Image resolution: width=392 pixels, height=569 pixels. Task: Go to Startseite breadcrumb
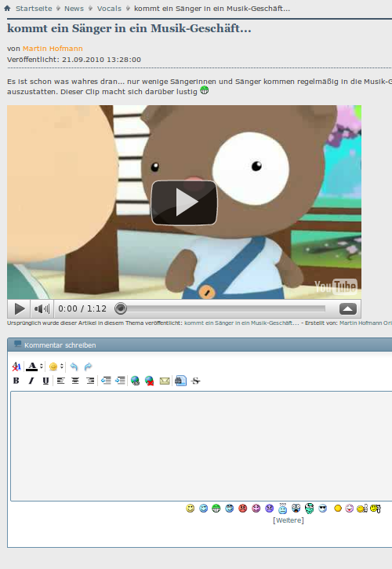34,9
